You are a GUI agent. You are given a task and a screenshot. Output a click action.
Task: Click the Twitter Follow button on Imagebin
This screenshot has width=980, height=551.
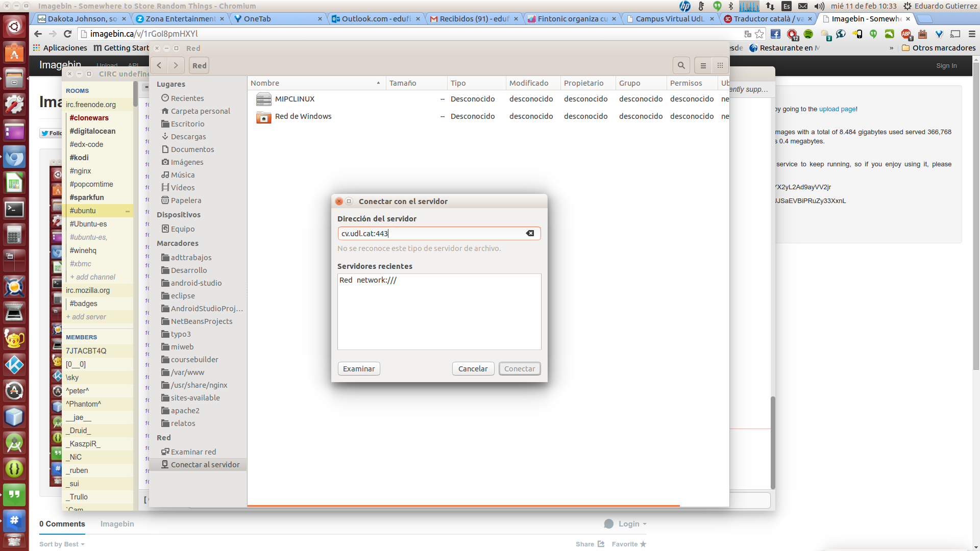(x=51, y=133)
